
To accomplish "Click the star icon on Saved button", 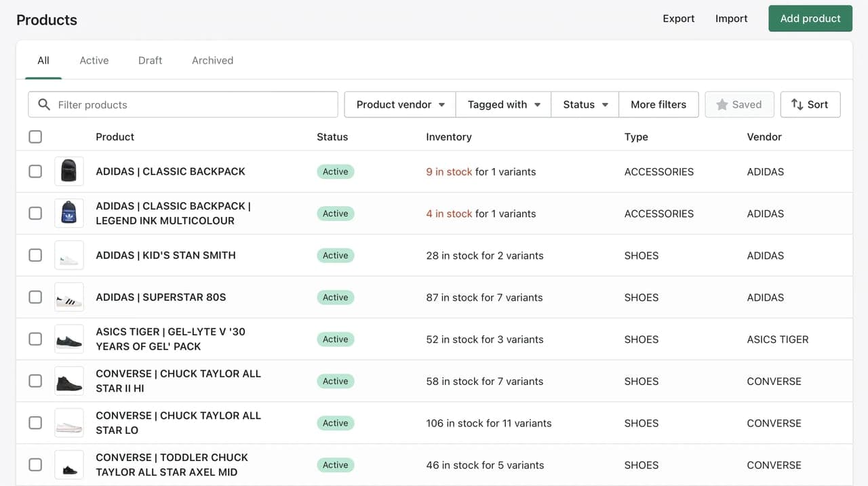I will coord(722,104).
